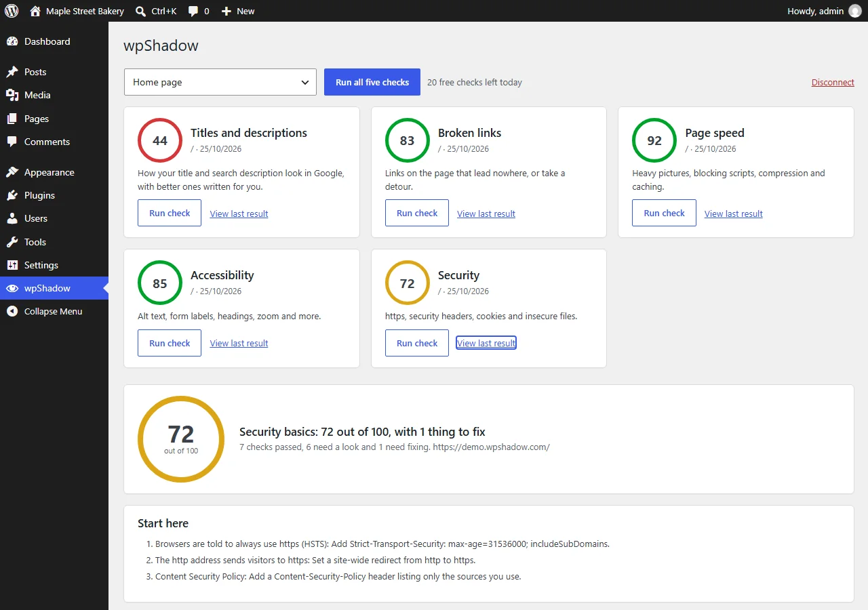
Task: Open the Home page dropdown
Action: [x=220, y=82]
